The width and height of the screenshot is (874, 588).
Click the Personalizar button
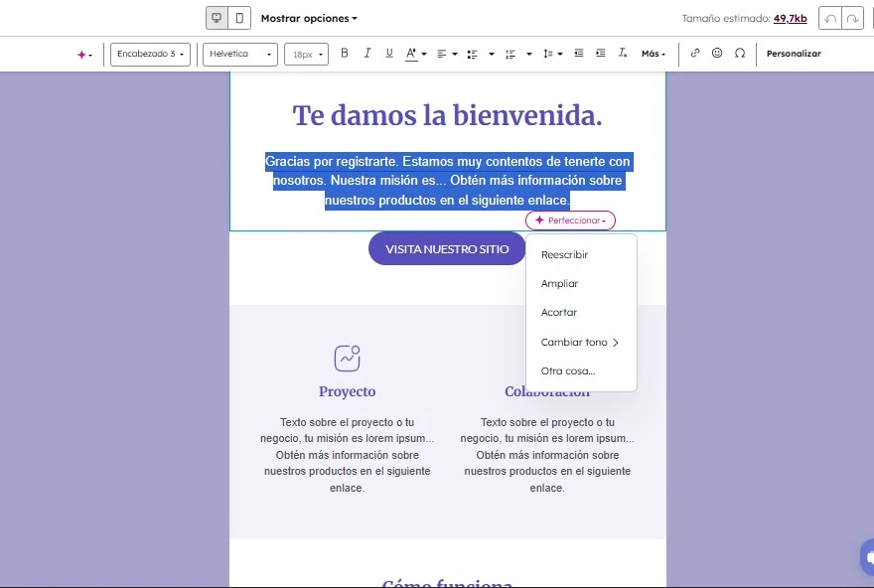[x=795, y=54]
